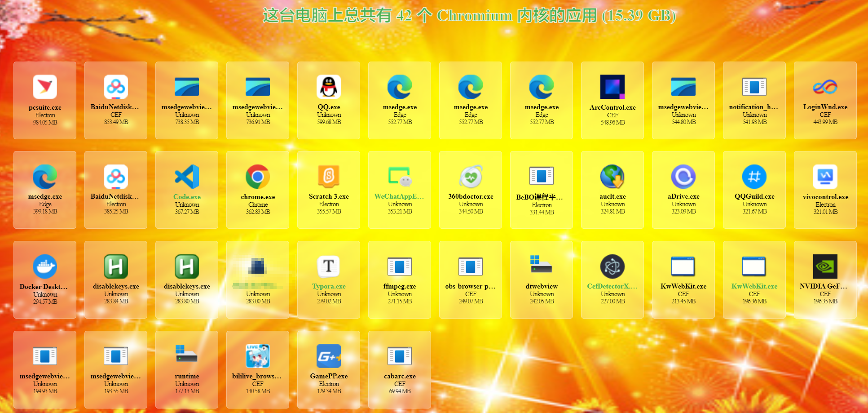Click the Scratch 3.exe name label
Screen dimensions: 868x413
click(x=329, y=196)
